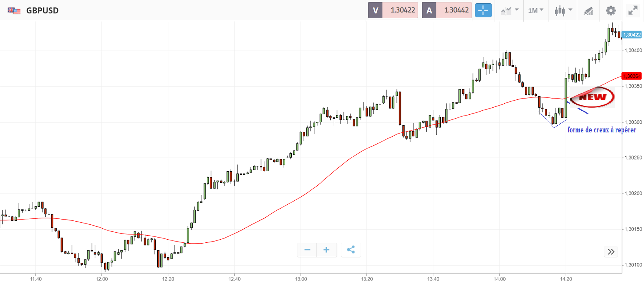Select the drawing tools pencil icon
The image size is (644, 286).
click(x=588, y=11)
